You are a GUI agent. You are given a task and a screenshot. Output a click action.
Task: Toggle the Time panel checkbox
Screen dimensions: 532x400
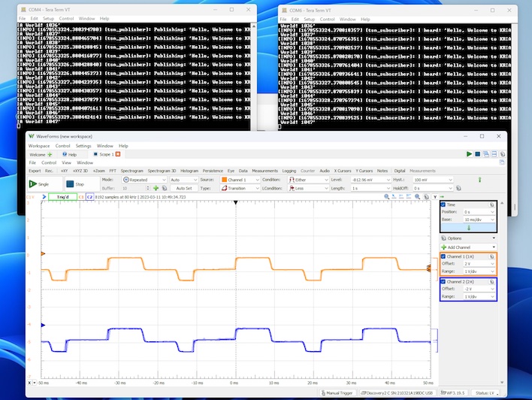click(443, 205)
